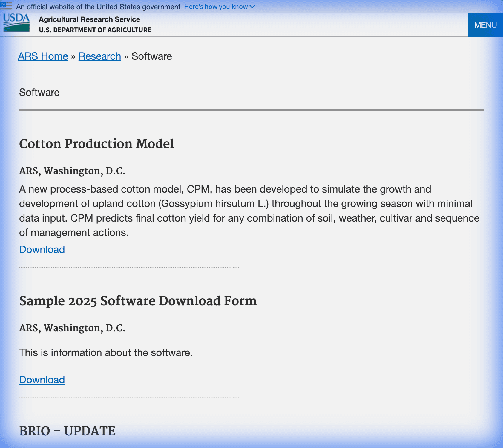
Task: Click the U.S. Department of Agriculture text
Action: point(95,30)
